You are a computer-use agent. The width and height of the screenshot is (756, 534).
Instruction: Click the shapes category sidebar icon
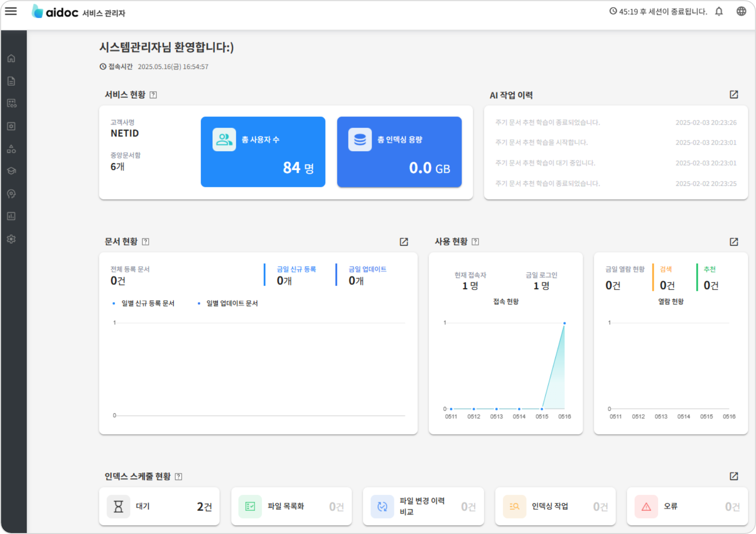click(x=11, y=149)
